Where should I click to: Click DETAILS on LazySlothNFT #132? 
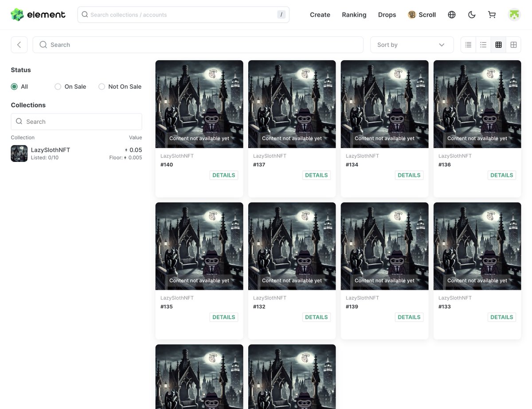[317, 317]
